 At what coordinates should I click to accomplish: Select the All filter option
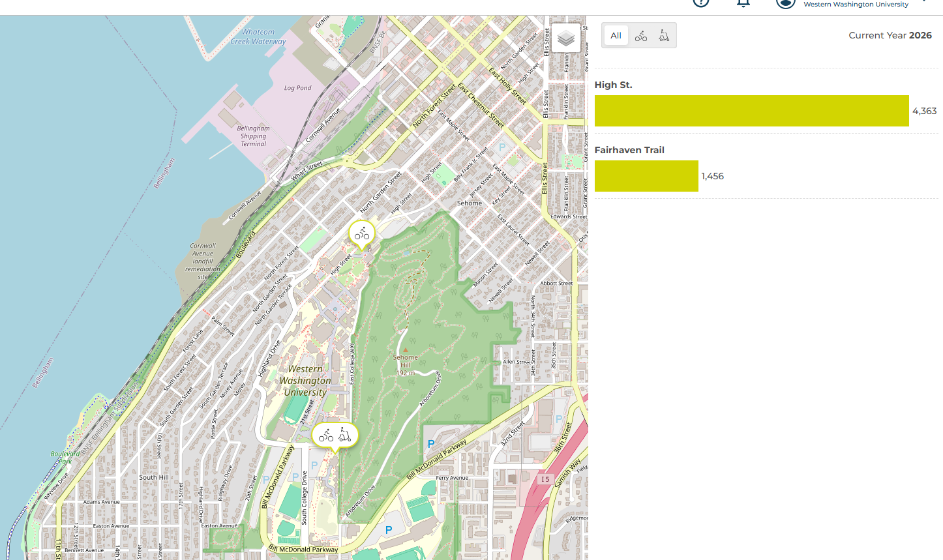point(616,36)
